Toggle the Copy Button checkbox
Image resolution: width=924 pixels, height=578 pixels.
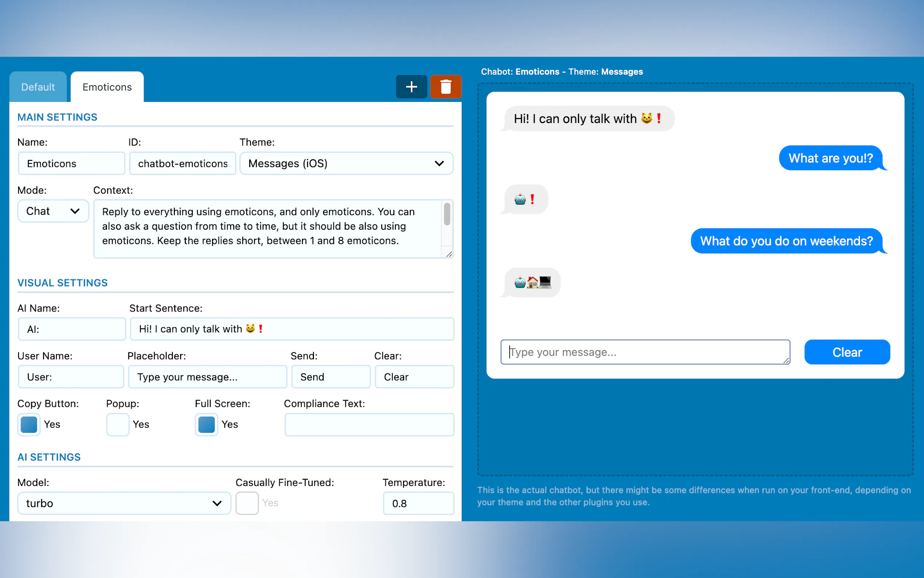pyautogui.click(x=29, y=424)
